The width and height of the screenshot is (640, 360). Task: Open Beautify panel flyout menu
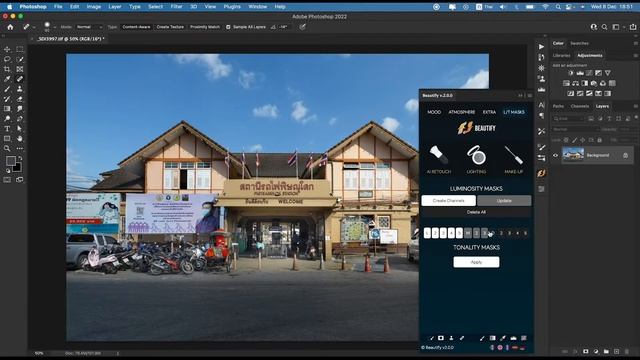tap(530, 96)
